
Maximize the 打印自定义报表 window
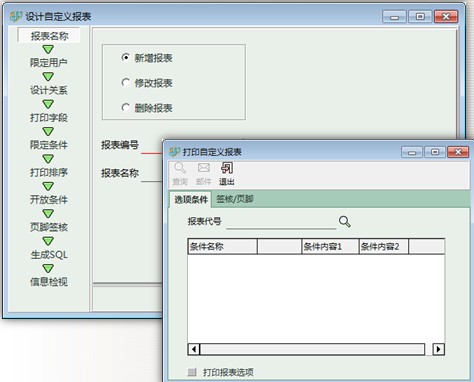[x=435, y=152]
